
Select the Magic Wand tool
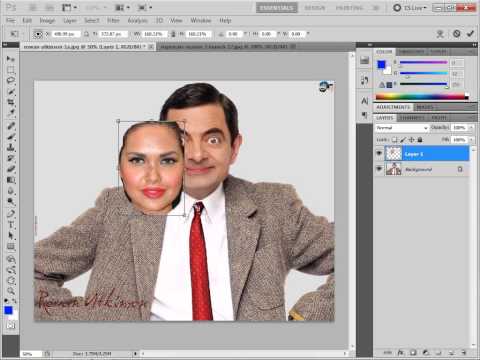click(x=11, y=92)
